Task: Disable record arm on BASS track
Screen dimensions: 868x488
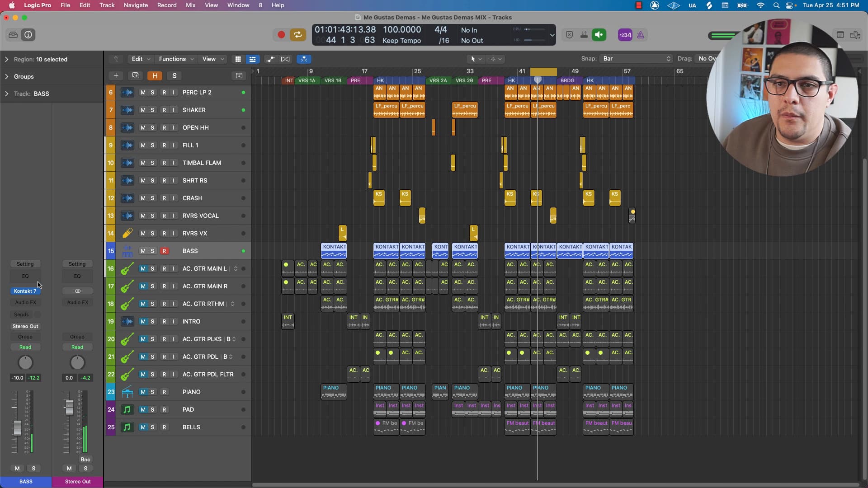Action: pyautogui.click(x=164, y=251)
